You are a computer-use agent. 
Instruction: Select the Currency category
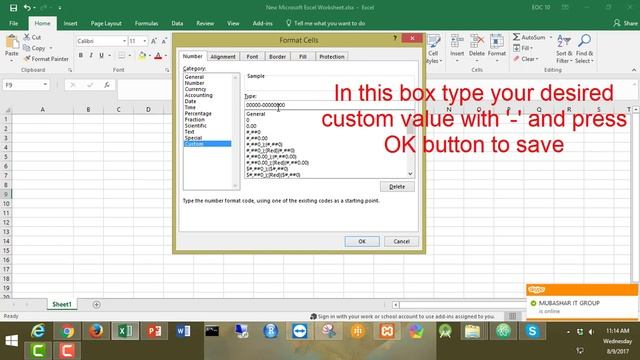tap(196, 89)
